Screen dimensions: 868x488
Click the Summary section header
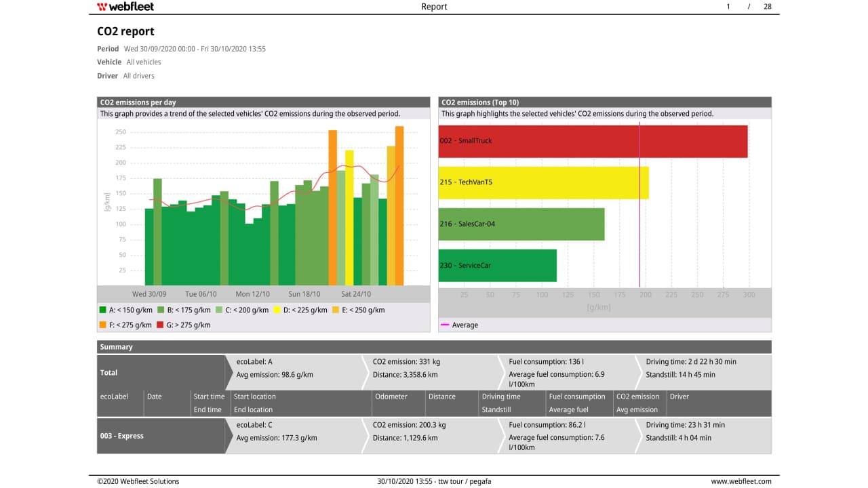coord(434,347)
